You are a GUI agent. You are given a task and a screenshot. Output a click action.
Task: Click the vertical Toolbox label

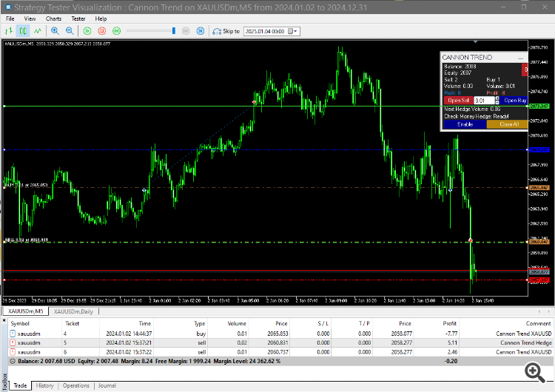point(4,381)
